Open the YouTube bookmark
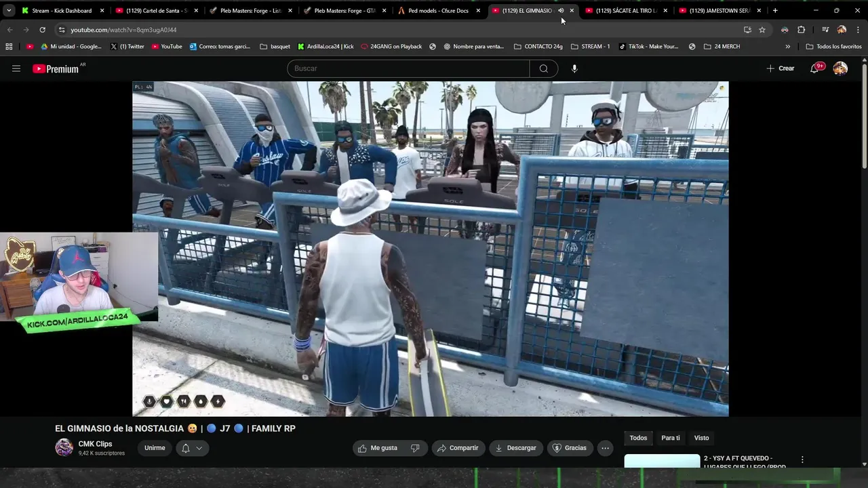 coord(167,47)
